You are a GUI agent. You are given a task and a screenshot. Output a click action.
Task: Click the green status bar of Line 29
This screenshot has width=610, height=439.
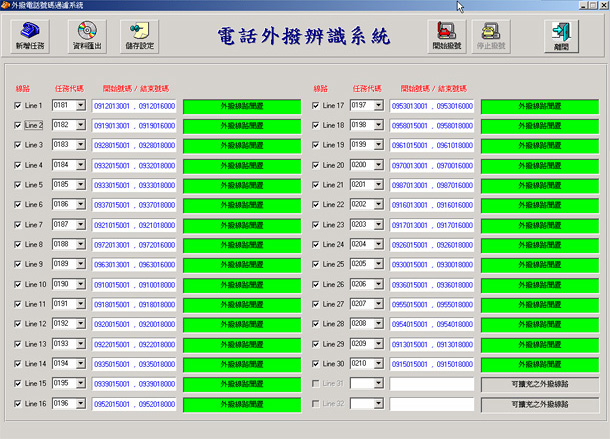point(540,345)
